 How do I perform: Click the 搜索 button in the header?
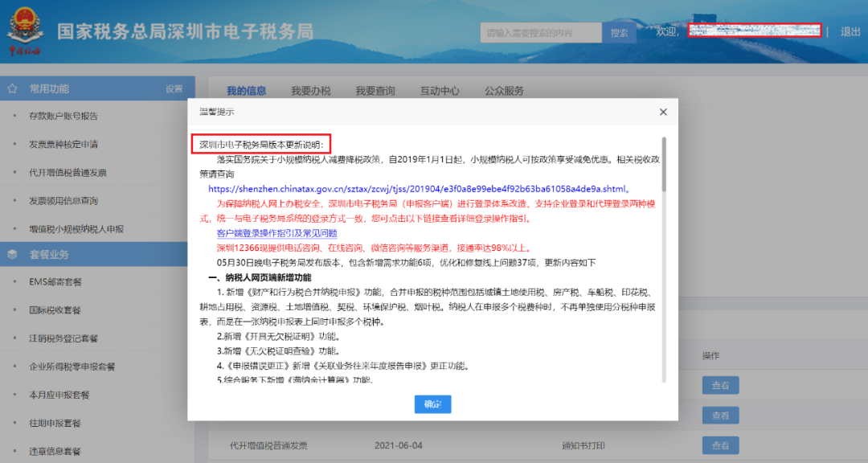pos(619,33)
